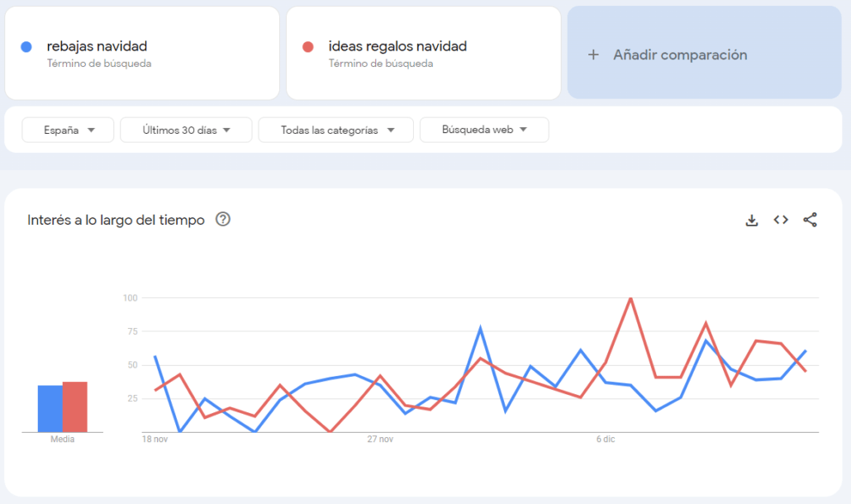Click the blue average bar in Media

point(50,408)
